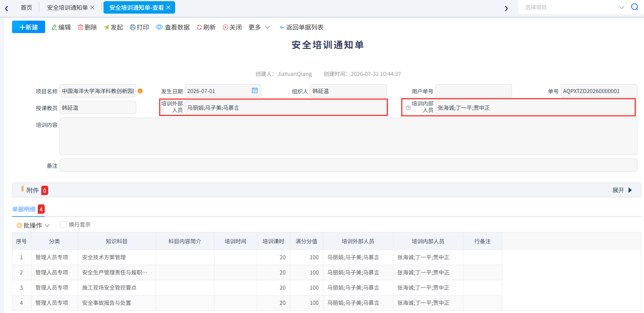
Task: Click the 打印 print toolbar button
Action: 139,27
